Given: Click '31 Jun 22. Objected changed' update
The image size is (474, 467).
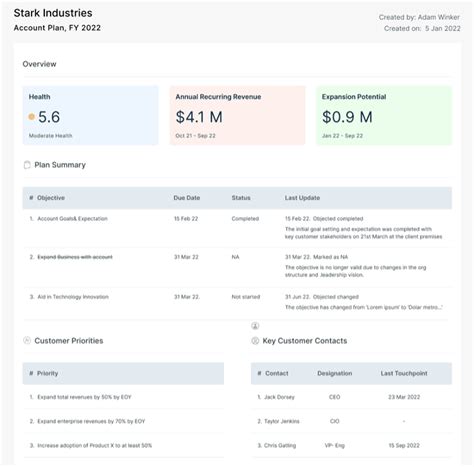Looking at the screenshot, I should coord(322,297).
